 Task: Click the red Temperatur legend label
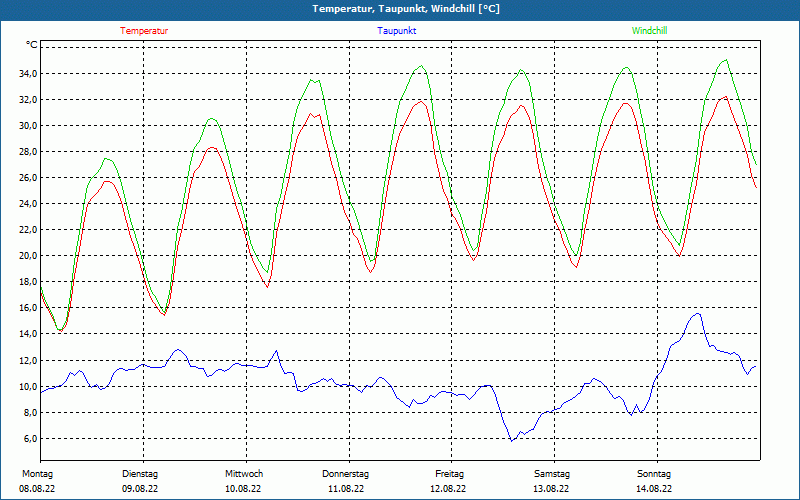coord(144,31)
